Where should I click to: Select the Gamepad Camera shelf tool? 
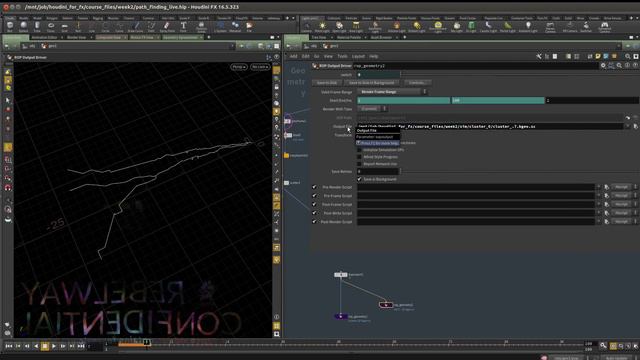click(x=604, y=27)
